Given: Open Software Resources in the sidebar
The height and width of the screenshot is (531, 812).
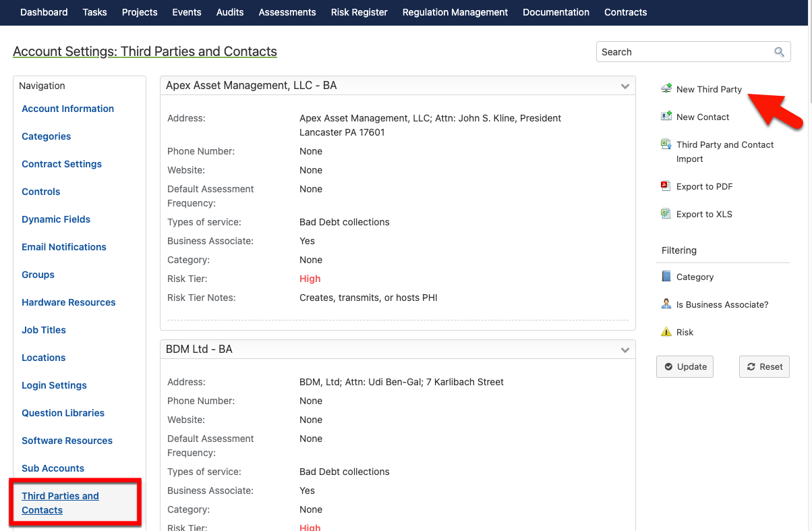Looking at the screenshot, I should coord(67,441).
